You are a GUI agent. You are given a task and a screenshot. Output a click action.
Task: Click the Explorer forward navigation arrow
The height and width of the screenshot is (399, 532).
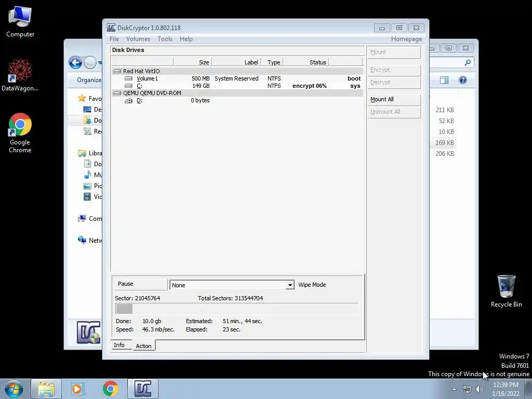[x=90, y=62]
